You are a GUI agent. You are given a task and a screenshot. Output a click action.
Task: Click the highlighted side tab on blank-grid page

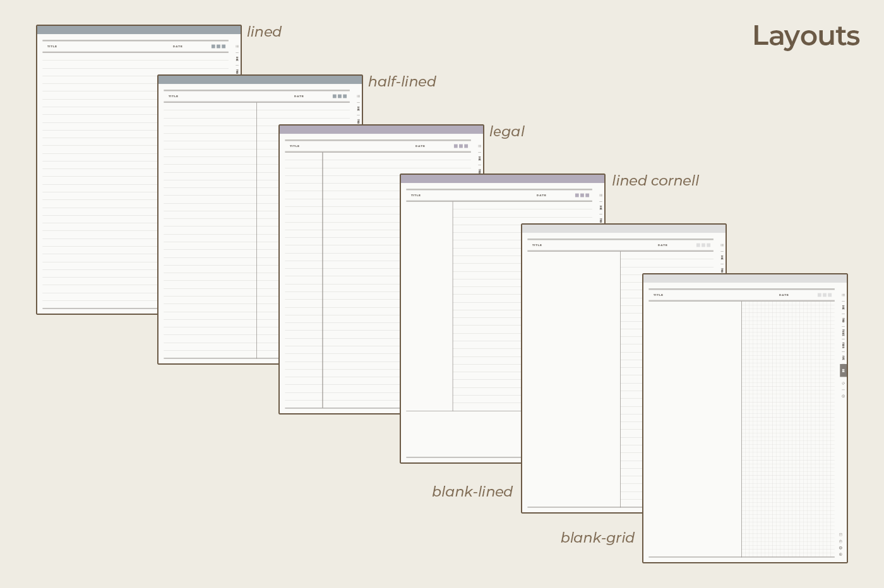[843, 370]
